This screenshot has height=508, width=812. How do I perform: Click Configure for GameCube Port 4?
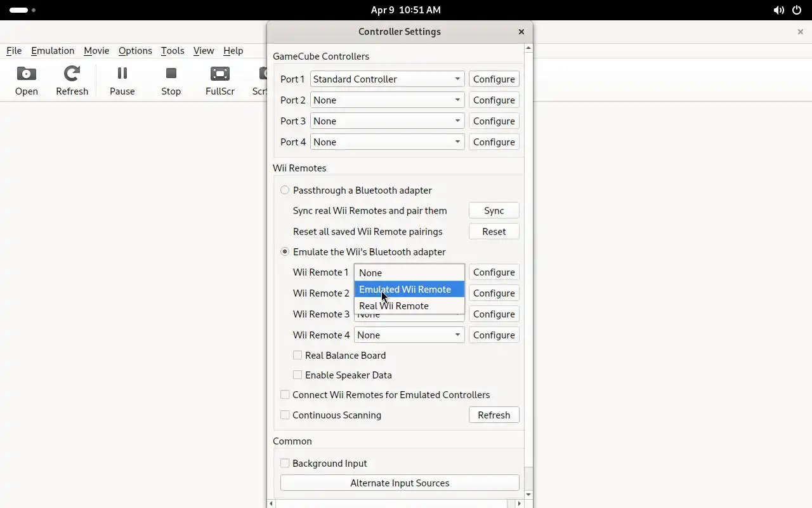pyautogui.click(x=494, y=142)
